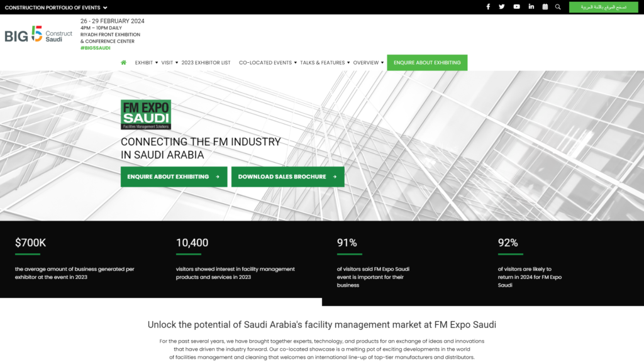Click the Unlock the potential heading

click(x=322, y=325)
